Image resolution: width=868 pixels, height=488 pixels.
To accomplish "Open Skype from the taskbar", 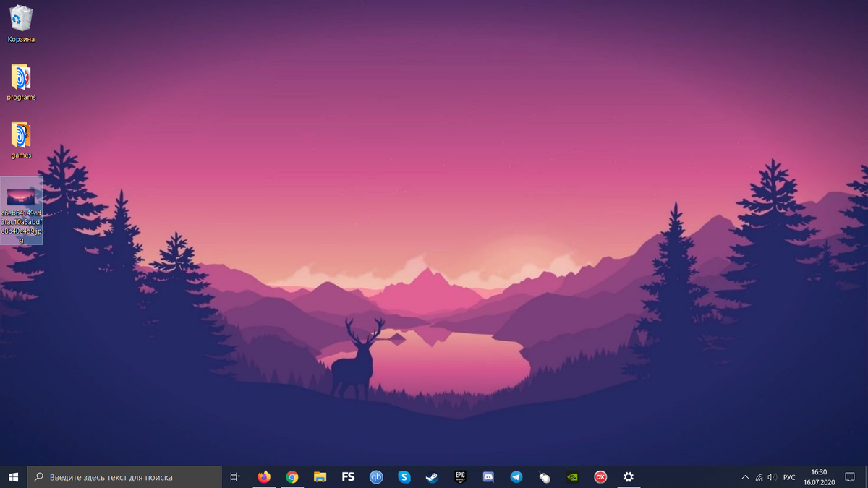I will [x=404, y=477].
